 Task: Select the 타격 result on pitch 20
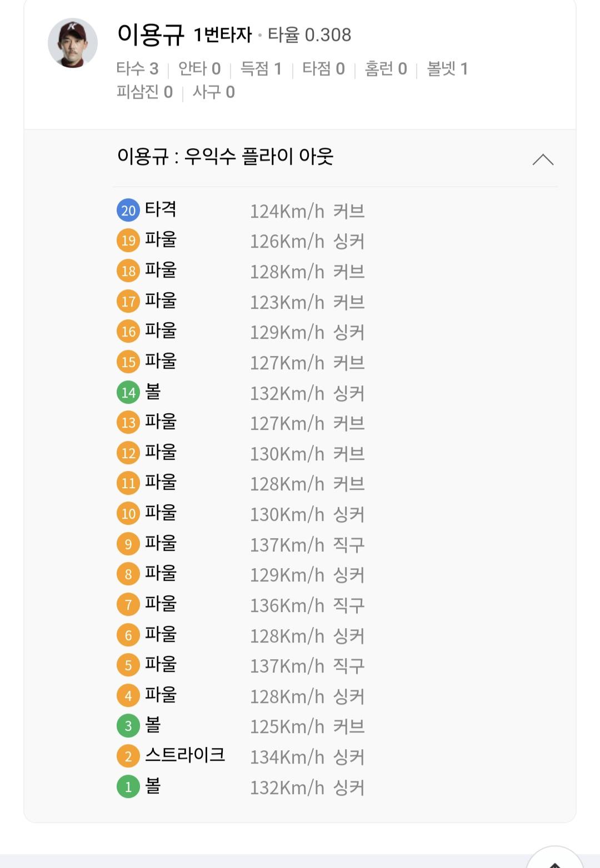[x=161, y=209]
